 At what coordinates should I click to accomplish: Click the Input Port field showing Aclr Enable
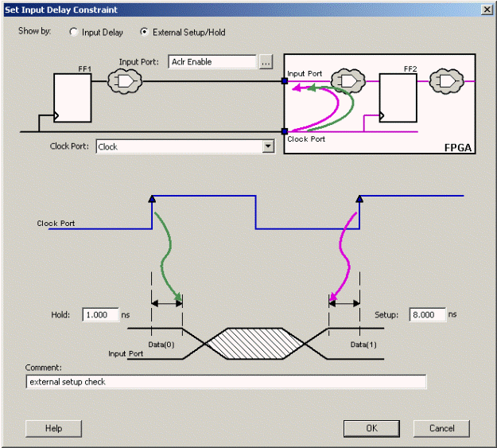point(212,61)
